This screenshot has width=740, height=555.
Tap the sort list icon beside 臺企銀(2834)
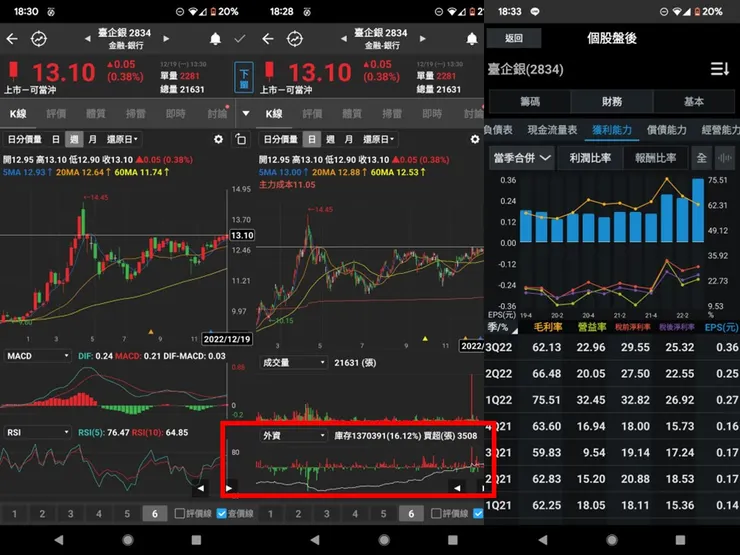(x=720, y=69)
